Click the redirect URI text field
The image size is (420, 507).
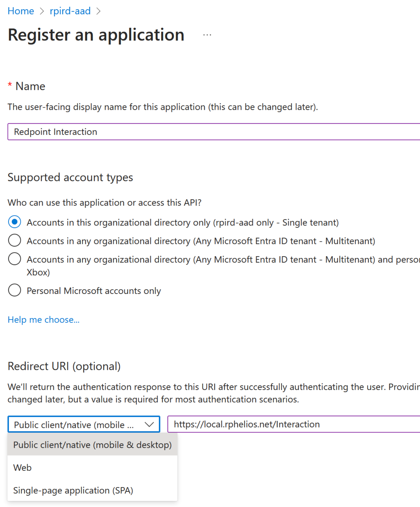293,424
